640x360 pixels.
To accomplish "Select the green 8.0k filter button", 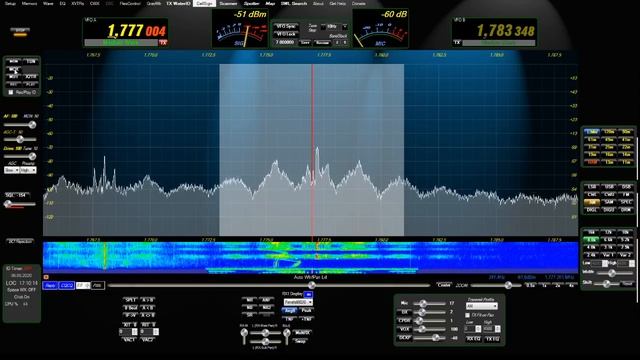I will [x=591, y=240].
